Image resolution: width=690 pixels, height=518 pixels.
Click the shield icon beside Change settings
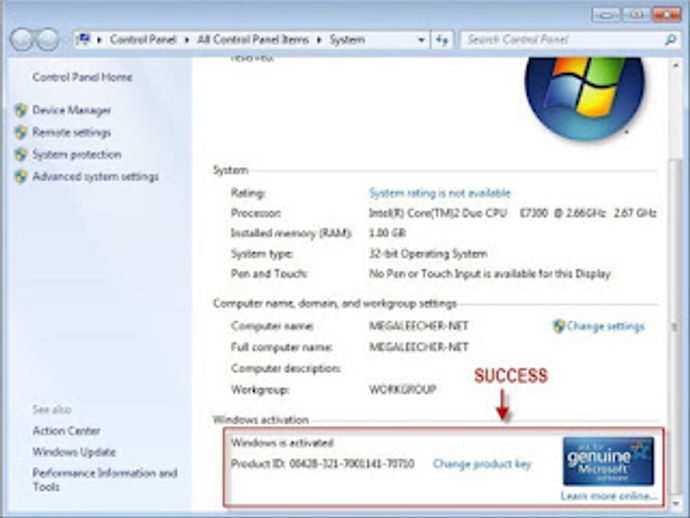(x=558, y=326)
